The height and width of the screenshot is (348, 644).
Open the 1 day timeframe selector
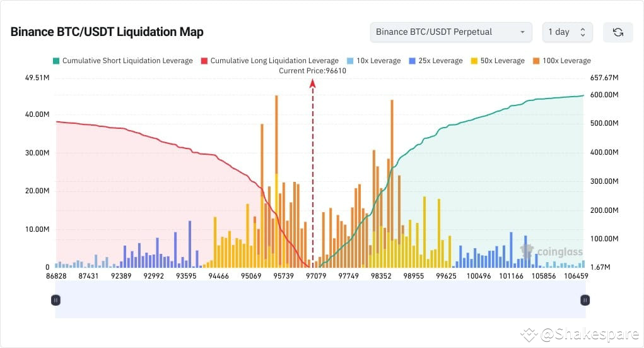pyautogui.click(x=567, y=32)
